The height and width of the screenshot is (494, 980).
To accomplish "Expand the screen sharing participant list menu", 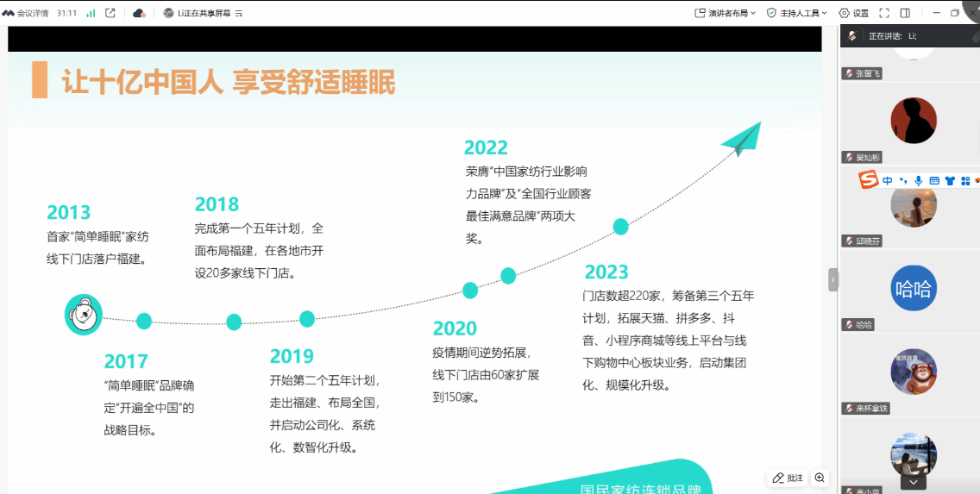I will 239,13.
